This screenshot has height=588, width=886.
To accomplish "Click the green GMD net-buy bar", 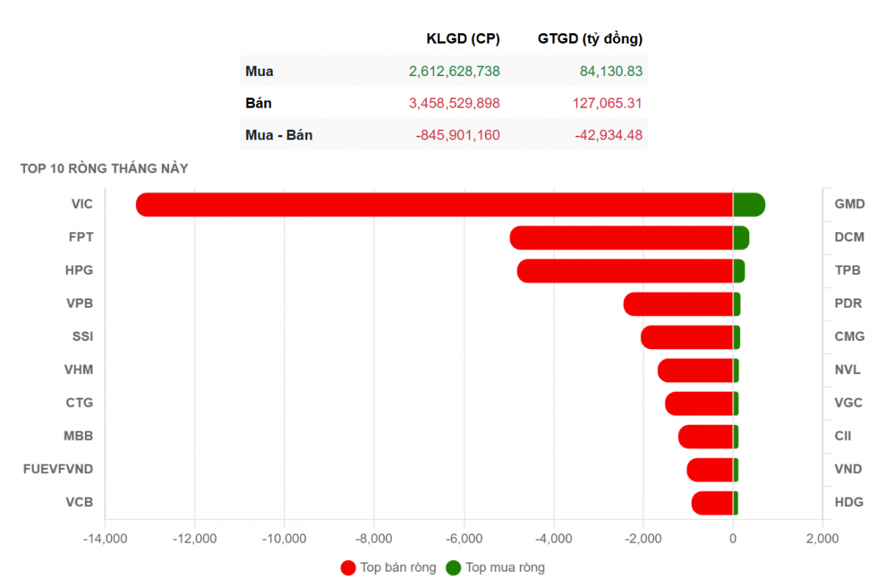I will coord(749,204).
